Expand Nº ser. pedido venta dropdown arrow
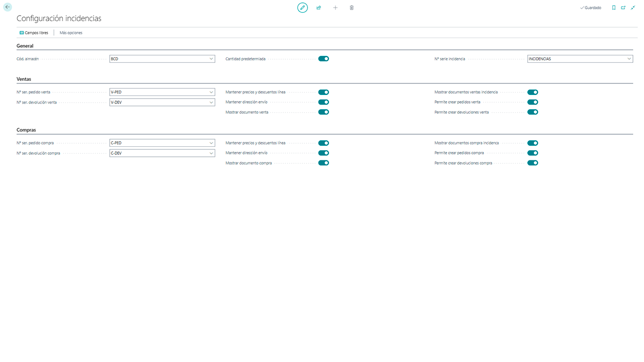This screenshot has width=644, height=362. [211, 92]
